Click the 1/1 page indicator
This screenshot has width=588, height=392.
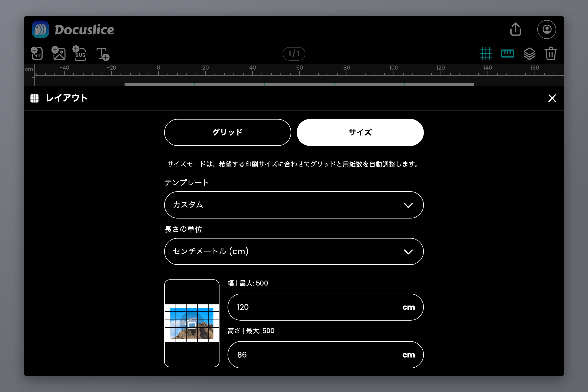[x=294, y=54]
